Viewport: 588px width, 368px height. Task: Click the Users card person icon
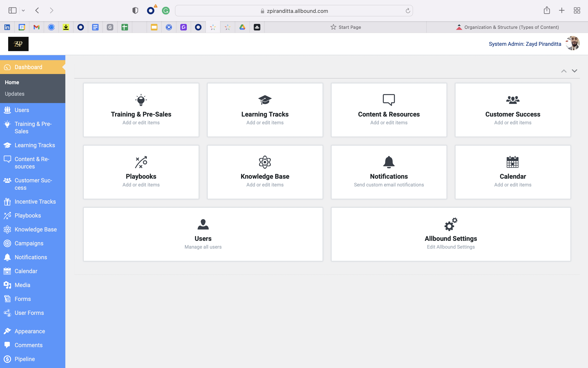tap(203, 224)
